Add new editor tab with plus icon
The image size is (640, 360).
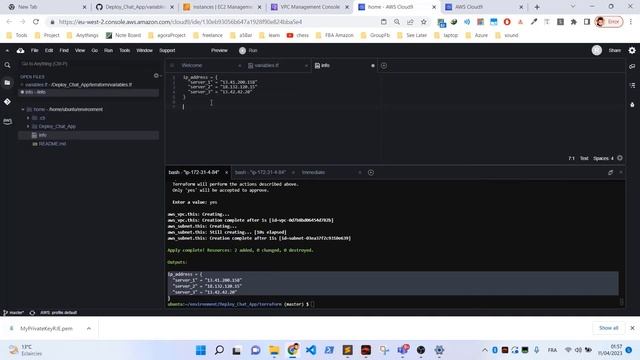tap(384, 65)
